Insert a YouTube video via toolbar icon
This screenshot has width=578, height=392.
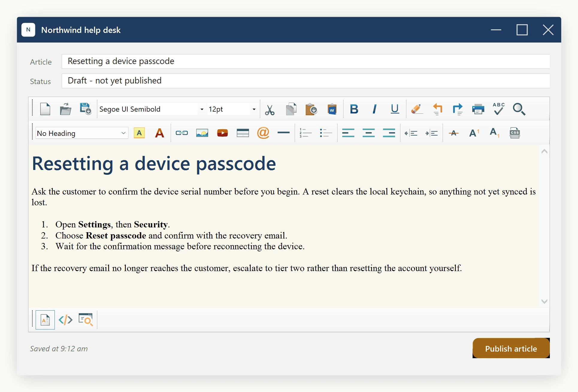coord(223,133)
